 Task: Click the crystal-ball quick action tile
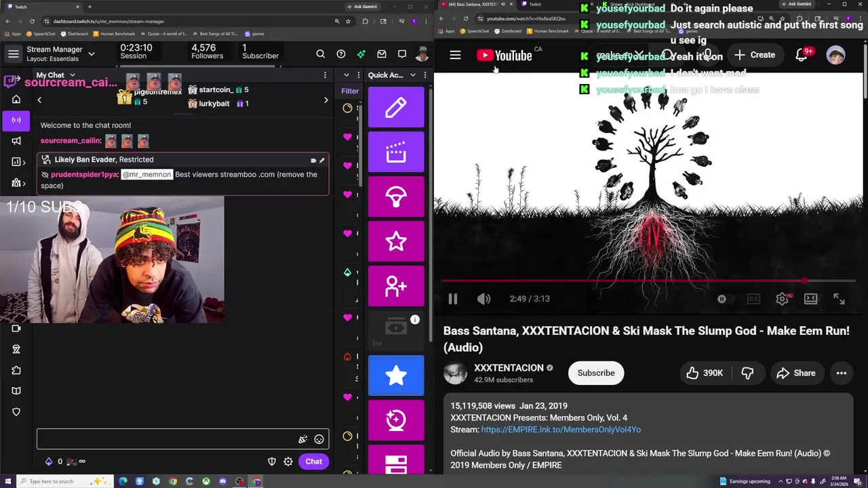click(x=396, y=420)
